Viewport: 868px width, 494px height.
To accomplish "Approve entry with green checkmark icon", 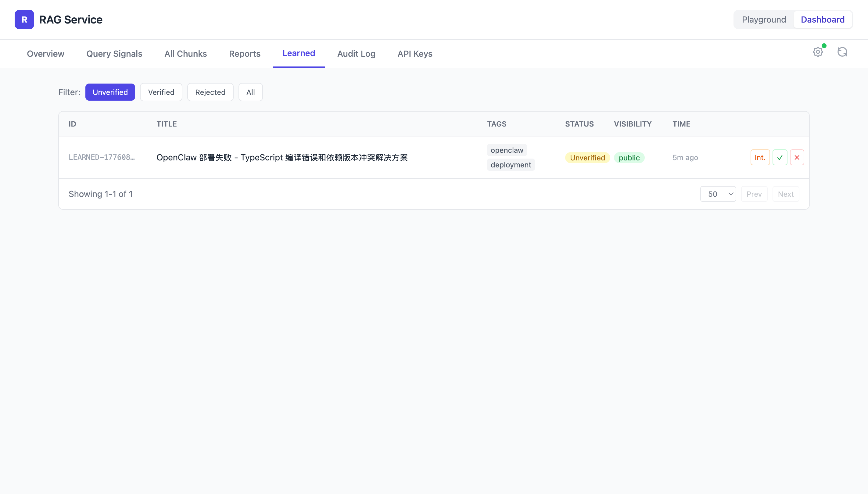I will 780,157.
